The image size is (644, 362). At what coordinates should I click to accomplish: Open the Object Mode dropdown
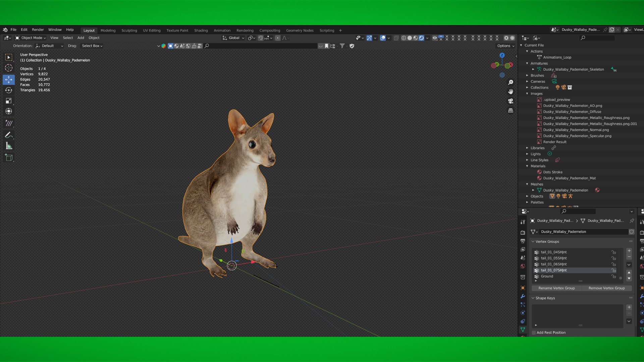[x=31, y=38]
